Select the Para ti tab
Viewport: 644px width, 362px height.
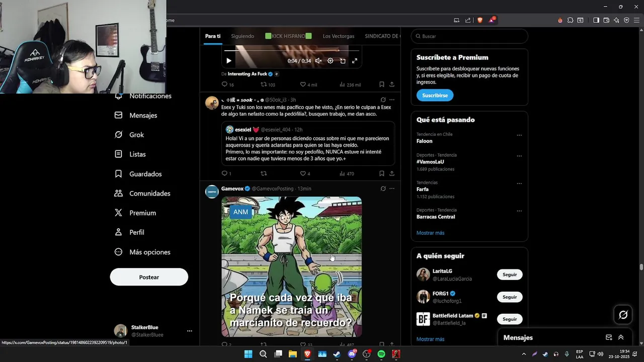(213, 36)
